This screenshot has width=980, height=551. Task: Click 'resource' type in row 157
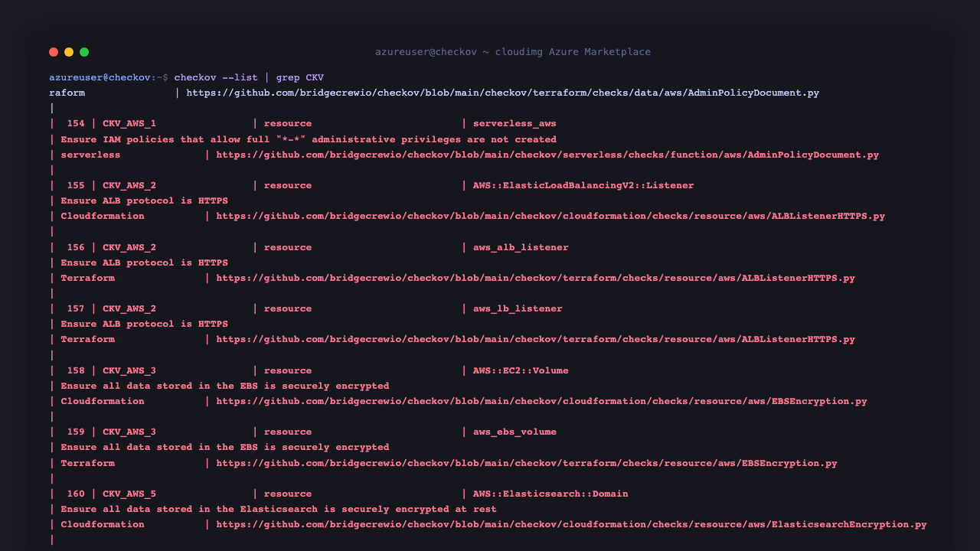(x=288, y=308)
